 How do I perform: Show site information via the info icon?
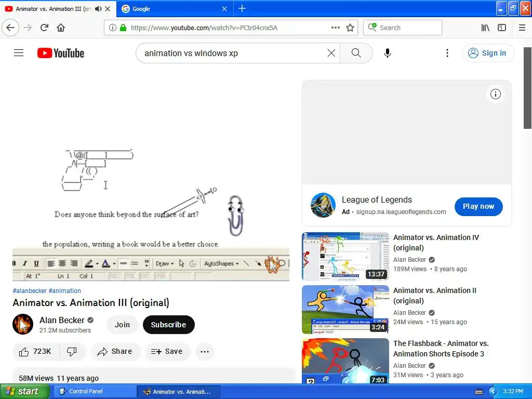113,28
